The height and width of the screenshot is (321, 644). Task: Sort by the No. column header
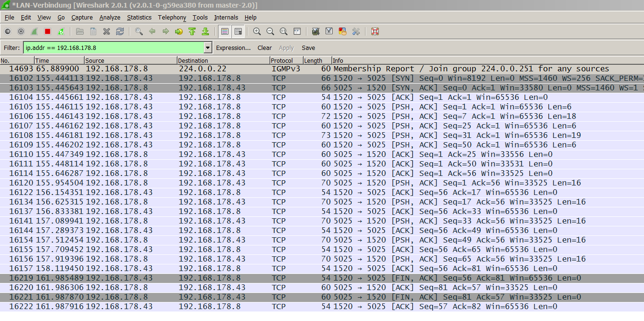[x=17, y=60]
